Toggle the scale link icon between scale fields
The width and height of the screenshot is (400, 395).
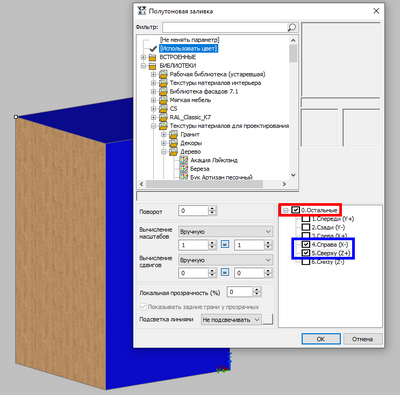pos(225,245)
